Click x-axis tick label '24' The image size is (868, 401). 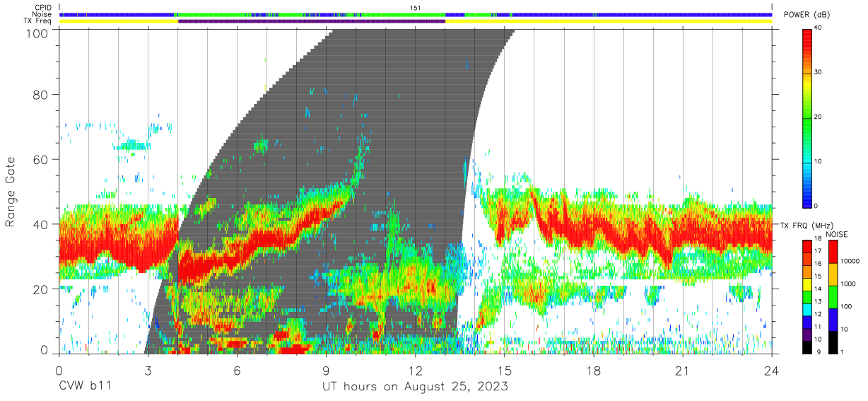(771, 371)
